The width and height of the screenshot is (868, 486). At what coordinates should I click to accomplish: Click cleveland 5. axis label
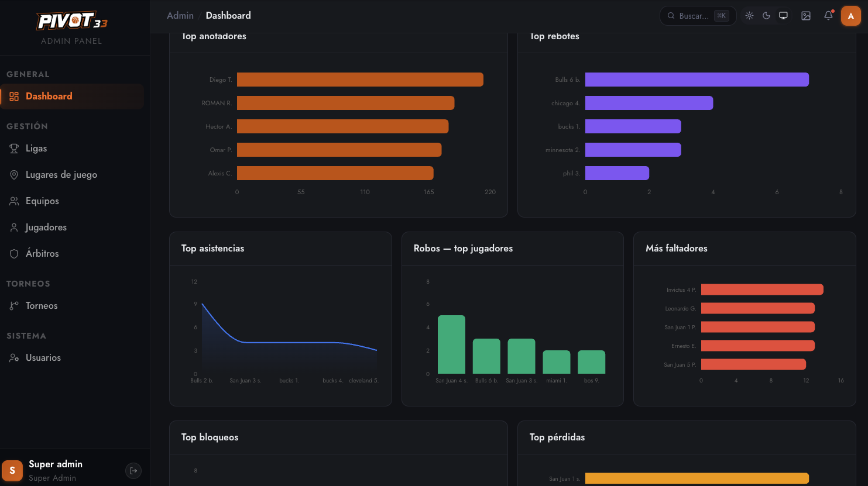pos(363,381)
